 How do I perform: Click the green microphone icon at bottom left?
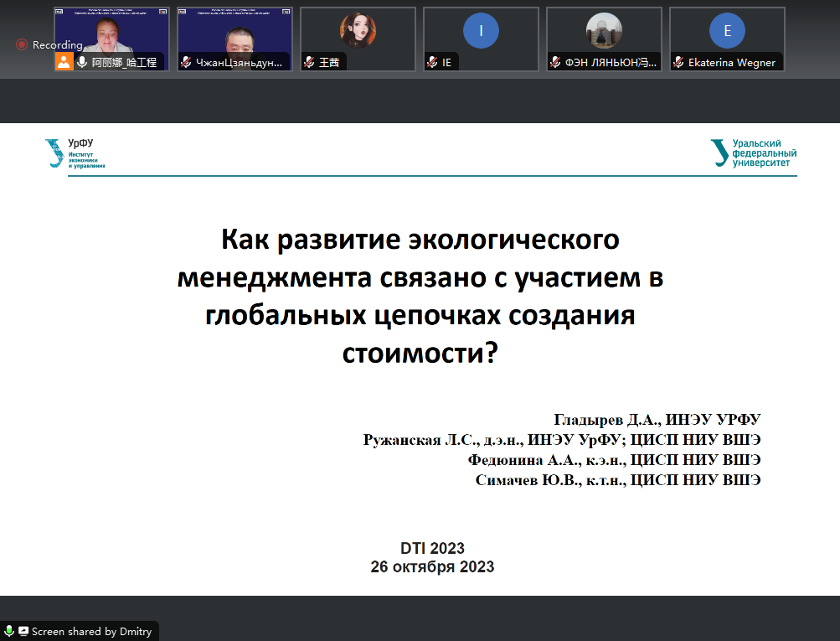pyautogui.click(x=9, y=631)
